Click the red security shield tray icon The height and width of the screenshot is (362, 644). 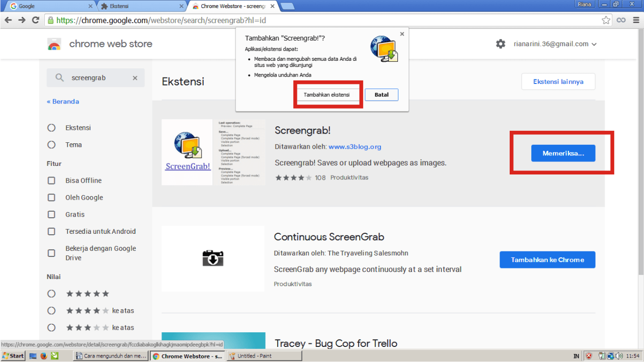point(589,356)
